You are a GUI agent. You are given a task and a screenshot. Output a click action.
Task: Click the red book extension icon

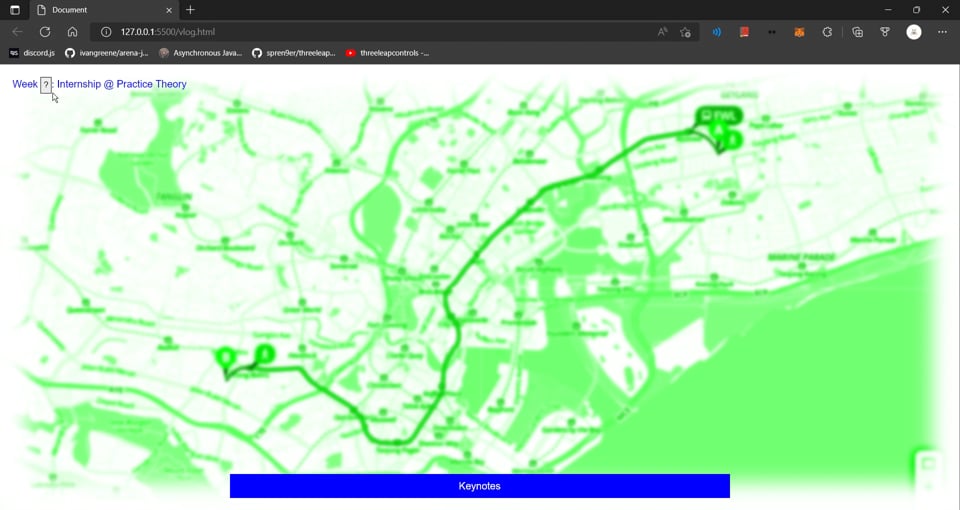pyautogui.click(x=744, y=32)
